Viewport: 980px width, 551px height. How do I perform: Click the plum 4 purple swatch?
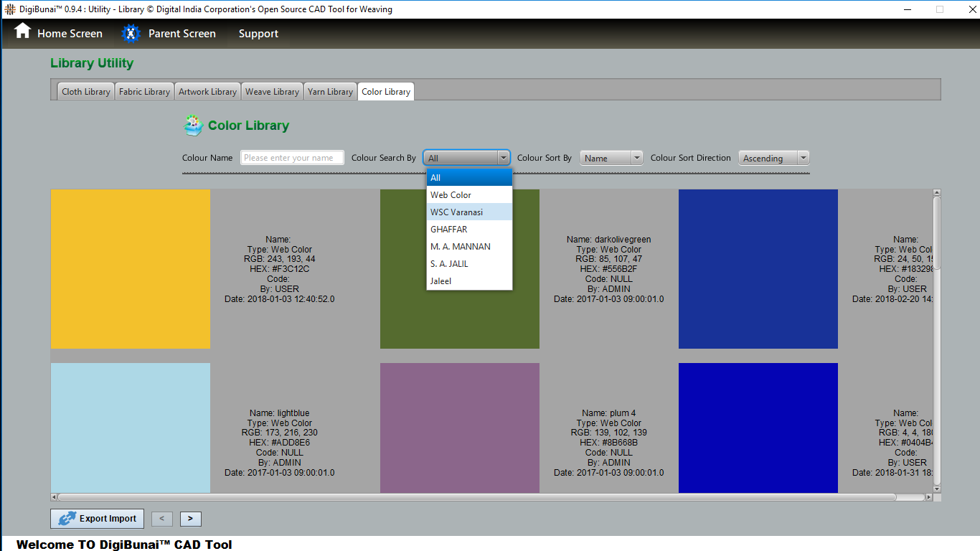459,428
